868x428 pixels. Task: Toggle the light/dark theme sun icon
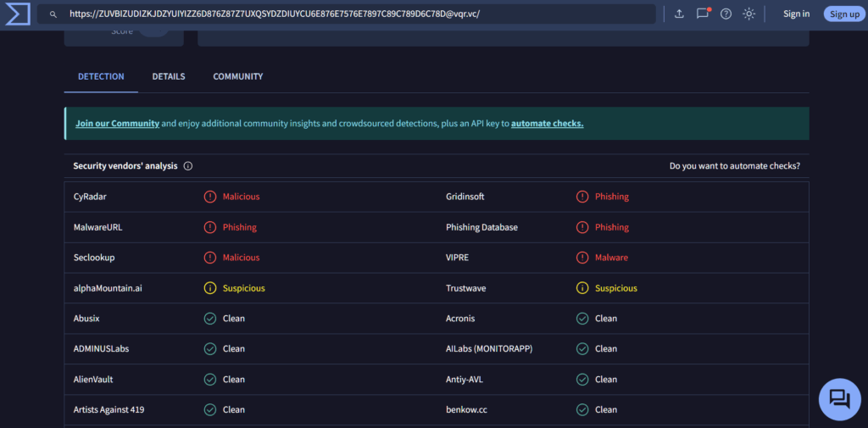tap(748, 14)
